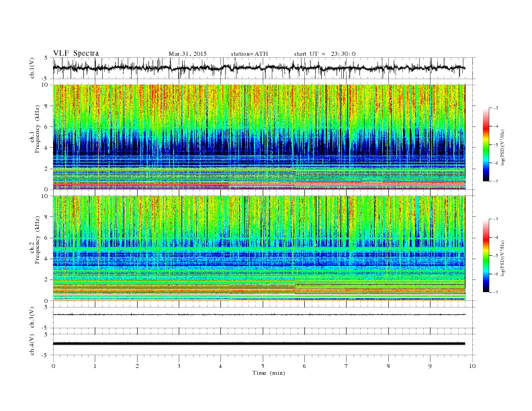Select the date text "Mar.31, 2015"

click(187, 54)
